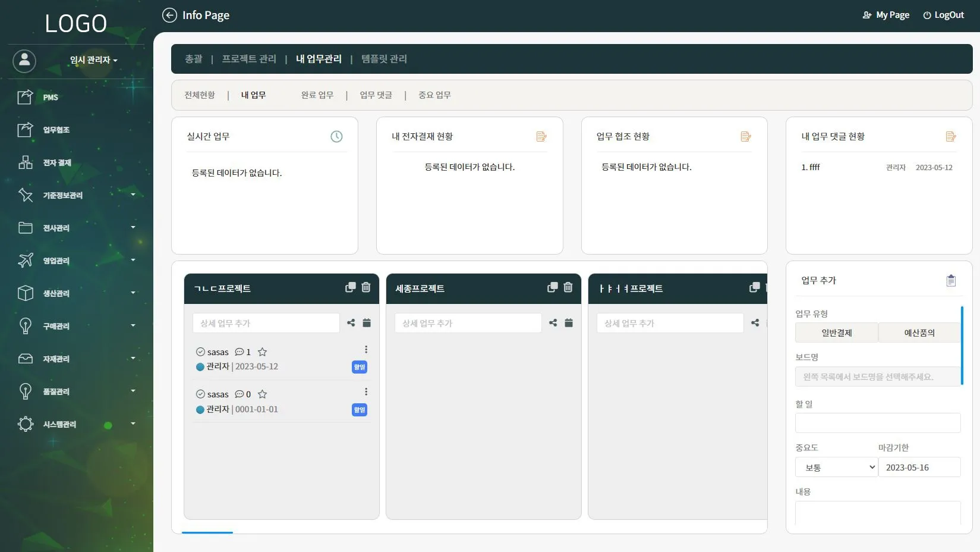Screen dimensions: 980x552
Task: Open edit icon in 업무 협조 현황 card
Action: tap(746, 136)
